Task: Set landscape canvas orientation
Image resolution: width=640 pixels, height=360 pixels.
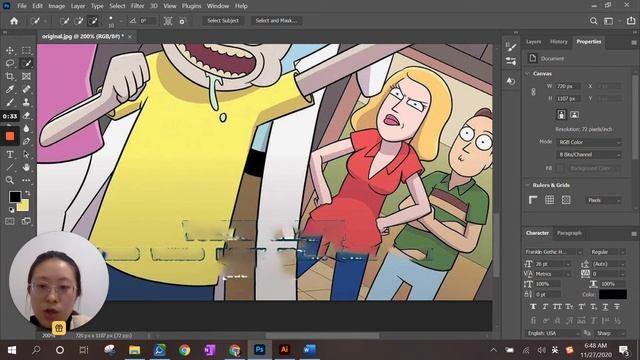Action: coord(575,115)
